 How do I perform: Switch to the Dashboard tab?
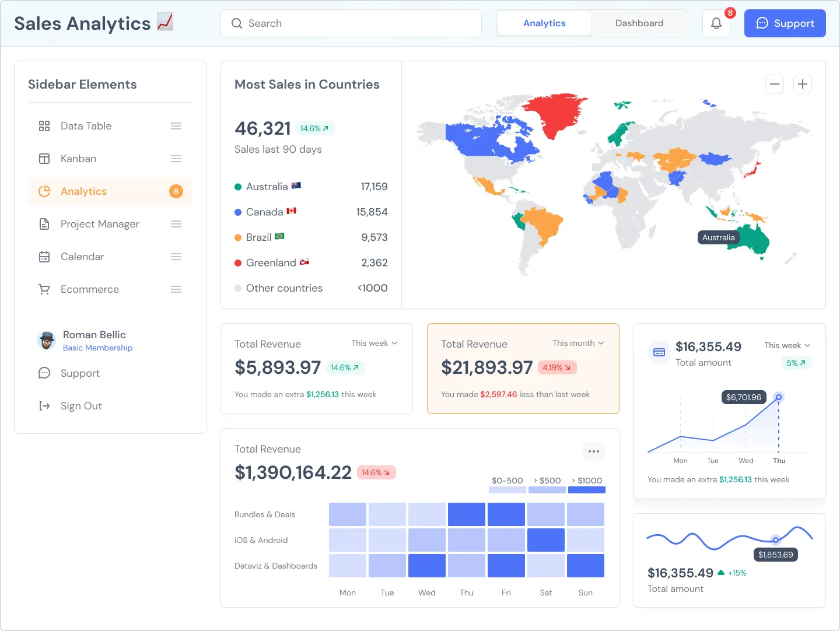(639, 23)
